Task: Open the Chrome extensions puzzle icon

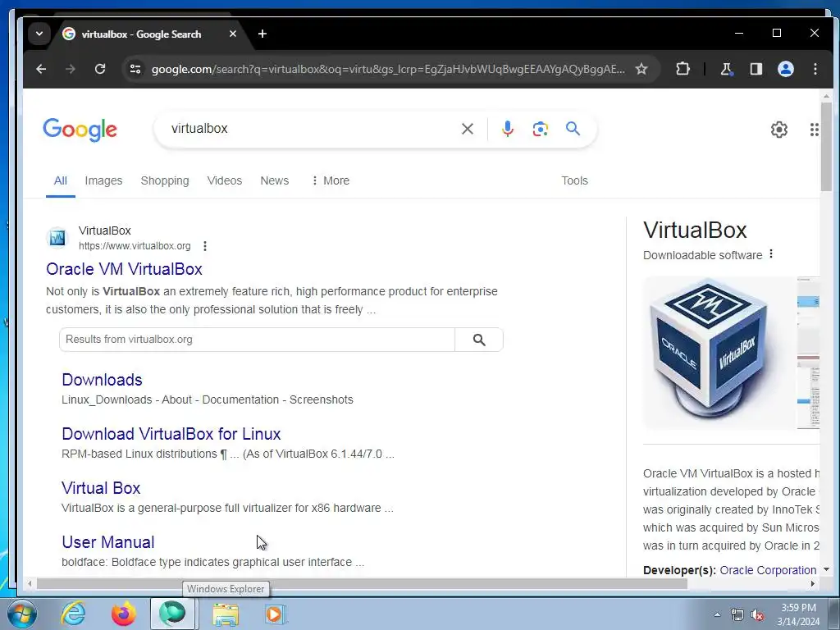Action: tap(682, 69)
